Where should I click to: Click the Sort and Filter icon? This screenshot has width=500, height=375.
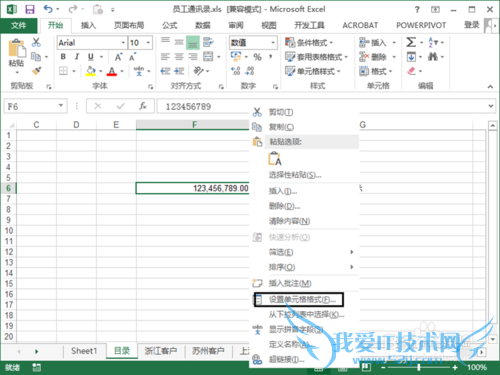(x=433, y=42)
